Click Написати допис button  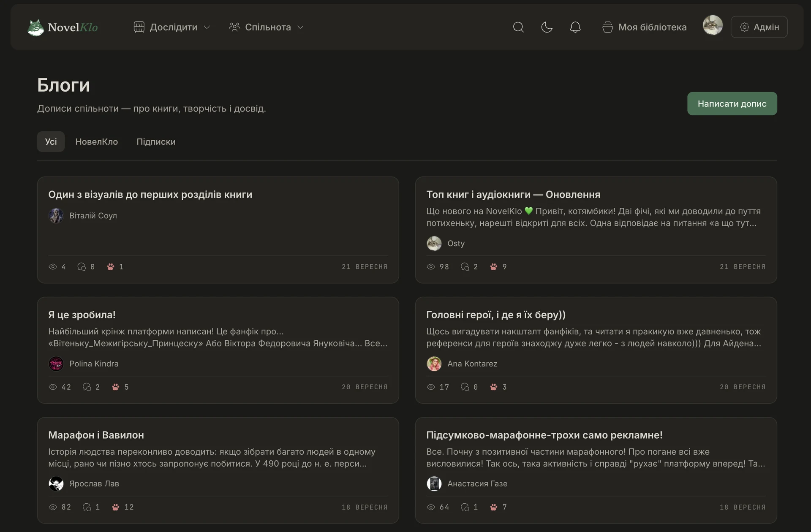coord(732,103)
